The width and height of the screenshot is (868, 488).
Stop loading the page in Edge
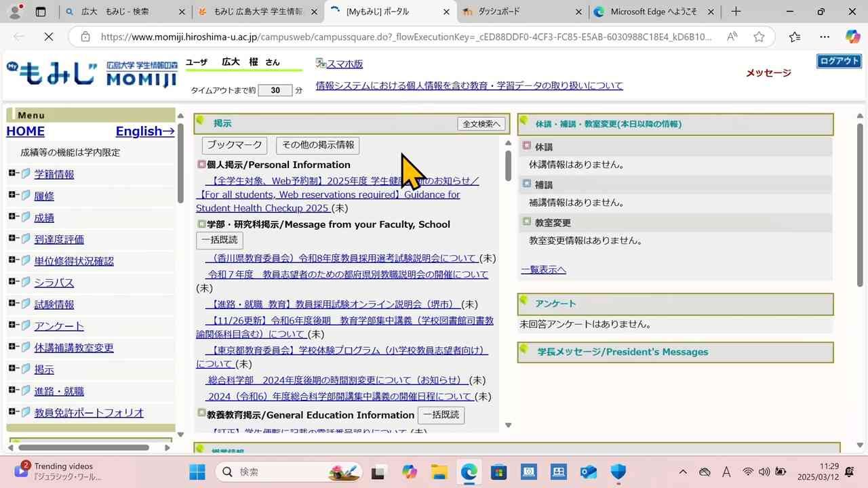48,37
